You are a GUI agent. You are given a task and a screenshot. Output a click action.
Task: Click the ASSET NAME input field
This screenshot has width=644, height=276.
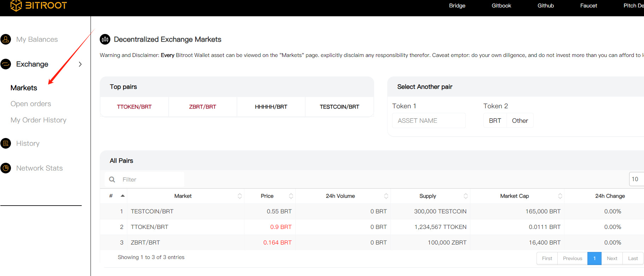point(429,121)
